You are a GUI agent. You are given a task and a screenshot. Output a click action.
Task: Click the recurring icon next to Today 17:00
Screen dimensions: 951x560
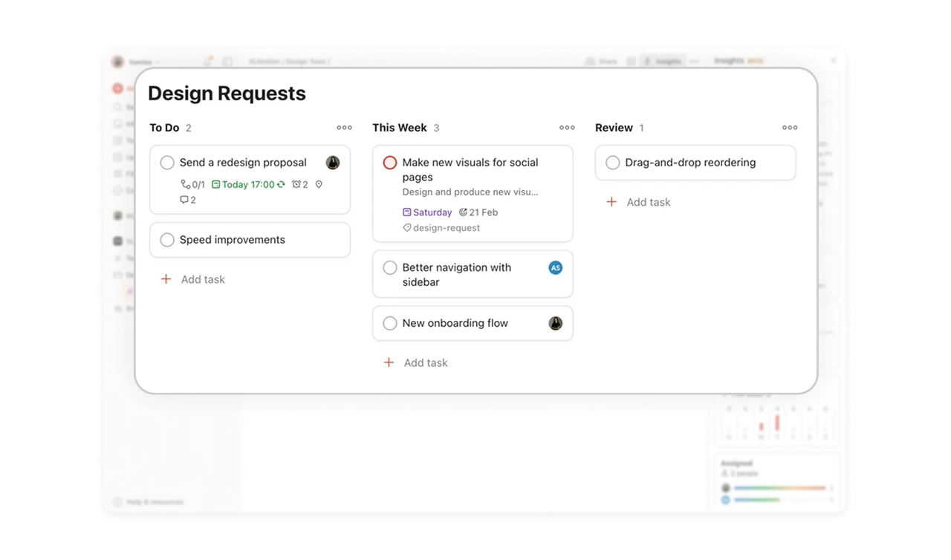tap(281, 184)
